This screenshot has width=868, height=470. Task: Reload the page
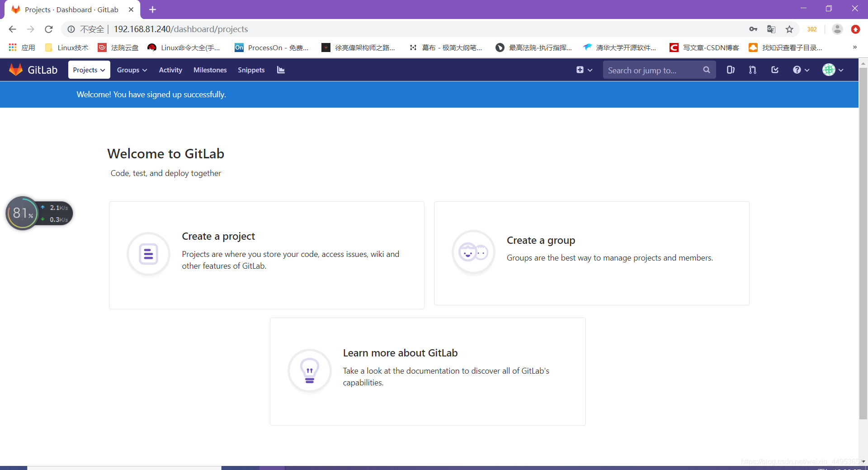tap(49, 29)
